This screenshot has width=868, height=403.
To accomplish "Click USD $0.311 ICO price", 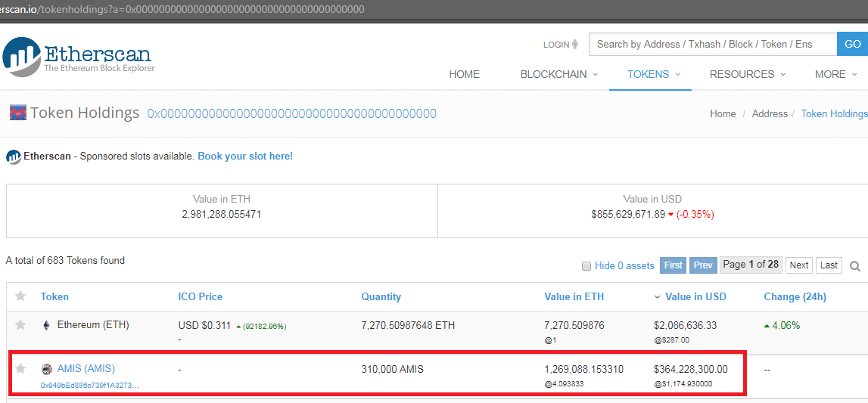I will pyautogui.click(x=204, y=326).
